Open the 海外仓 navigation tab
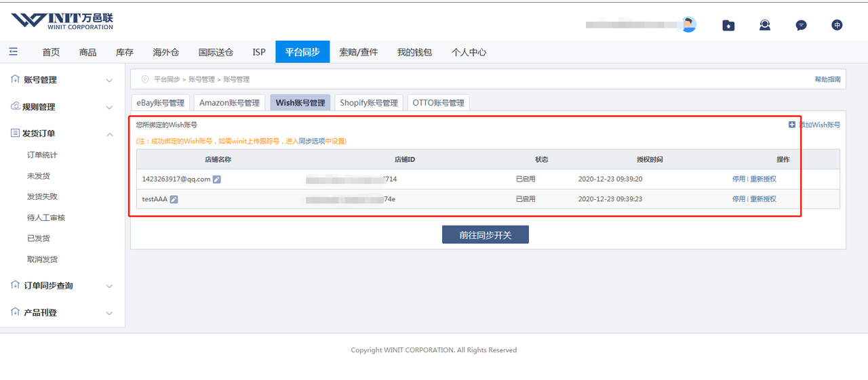The width and height of the screenshot is (868, 380). pos(166,52)
